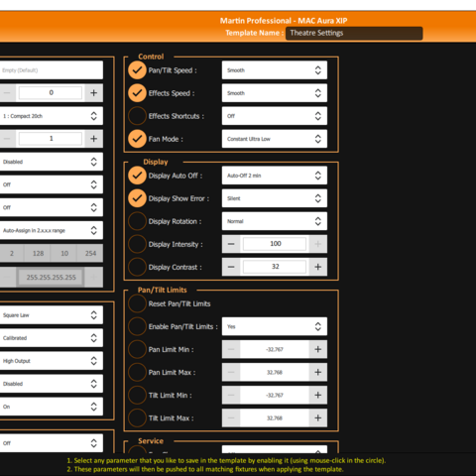Open the Pan/Tilt Speed Smooth dropdown
This screenshot has width=476, height=476.
point(275,70)
